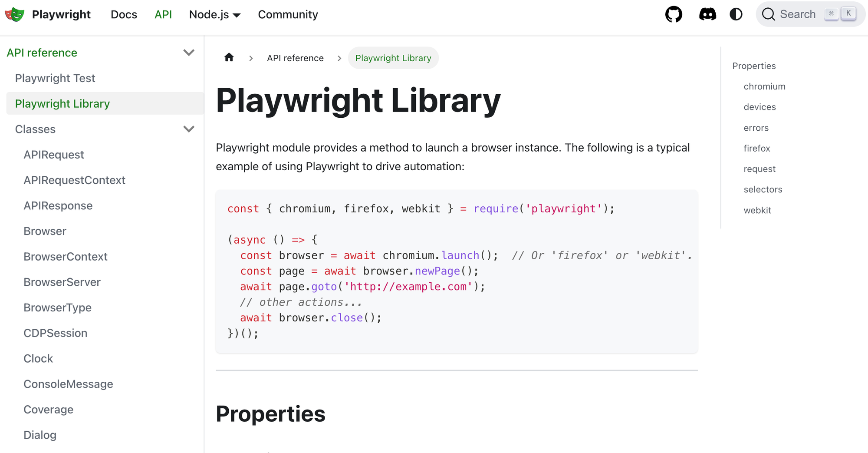868x453 pixels.
Task: Open the ConsoleMessage class page
Action: pos(68,384)
